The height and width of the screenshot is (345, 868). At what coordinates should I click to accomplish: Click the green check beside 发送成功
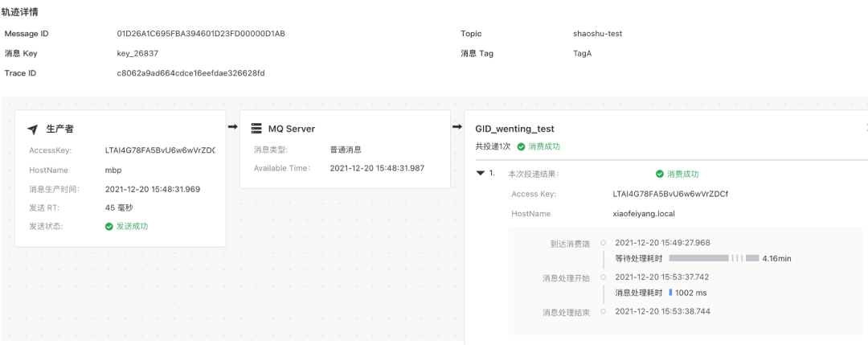(109, 227)
